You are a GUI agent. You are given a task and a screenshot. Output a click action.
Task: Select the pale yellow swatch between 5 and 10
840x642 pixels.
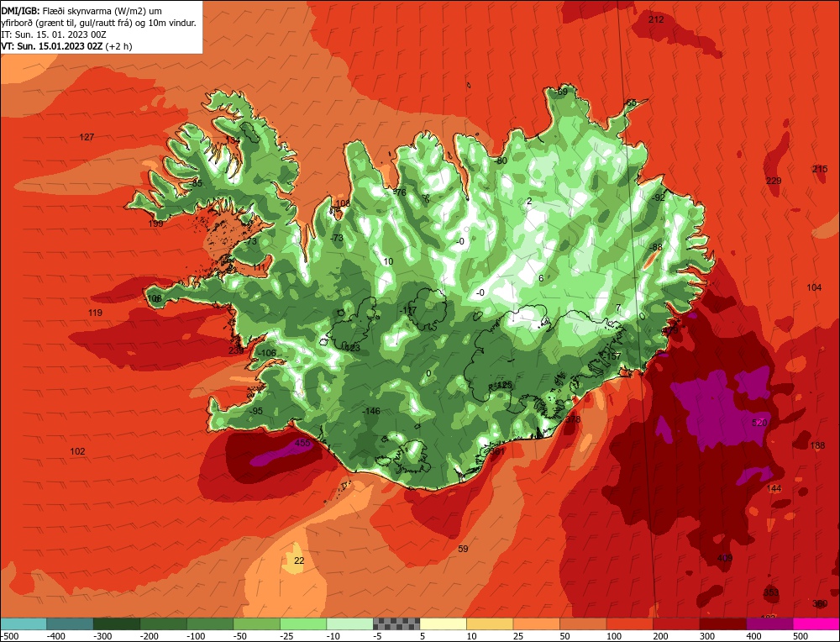(x=443, y=624)
